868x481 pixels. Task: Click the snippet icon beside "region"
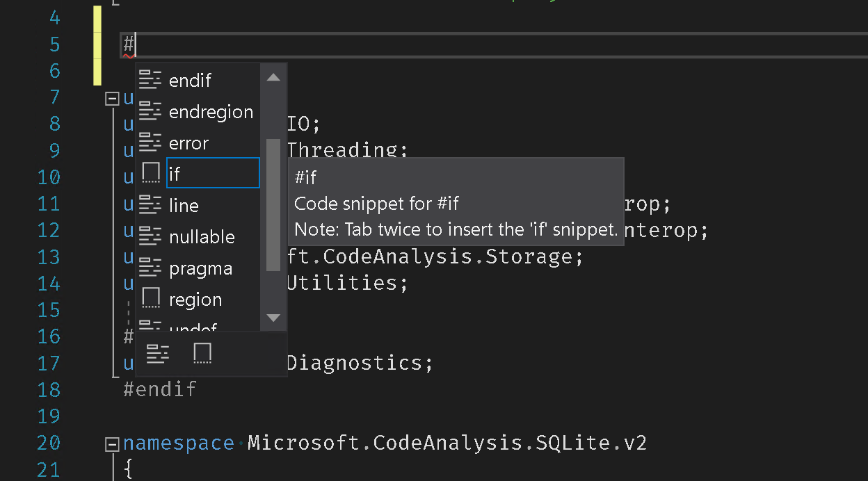[150, 299]
